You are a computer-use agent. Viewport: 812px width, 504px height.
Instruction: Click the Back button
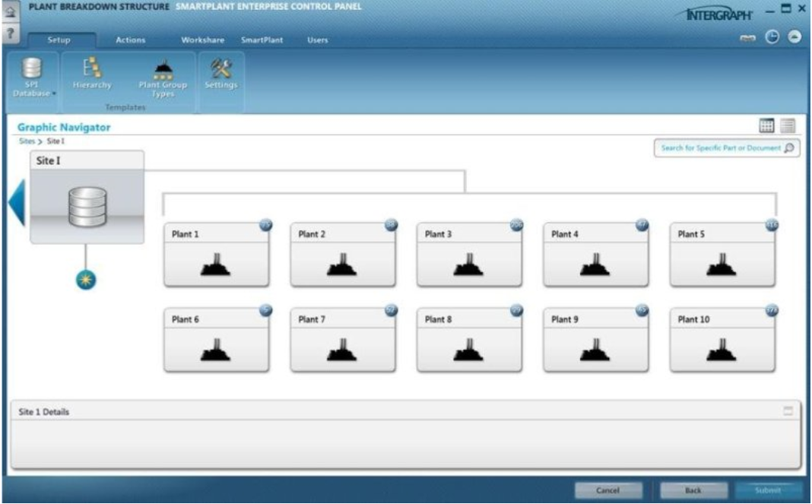coord(693,490)
